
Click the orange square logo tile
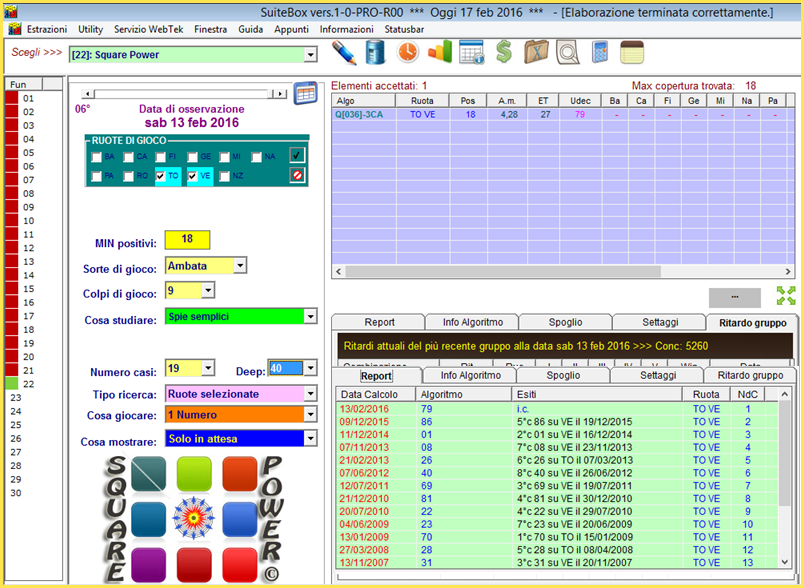239,474
